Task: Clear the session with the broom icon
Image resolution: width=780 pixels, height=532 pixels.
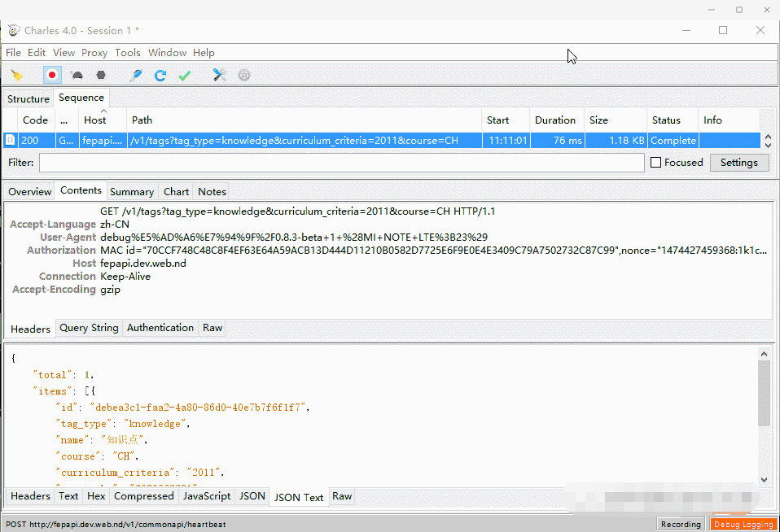Action: tap(17, 75)
